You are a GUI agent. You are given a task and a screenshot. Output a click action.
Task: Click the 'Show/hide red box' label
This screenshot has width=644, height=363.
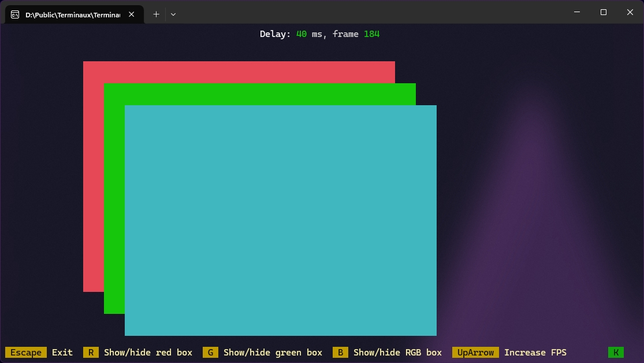(x=148, y=353)
